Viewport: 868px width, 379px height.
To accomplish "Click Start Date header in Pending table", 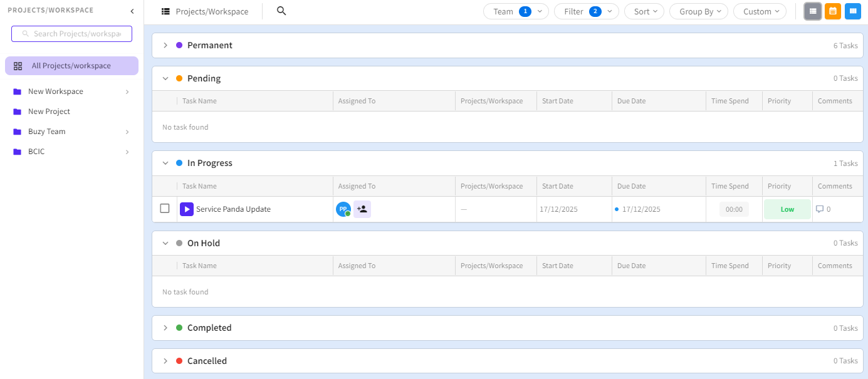I will click(x=557, y=101).
